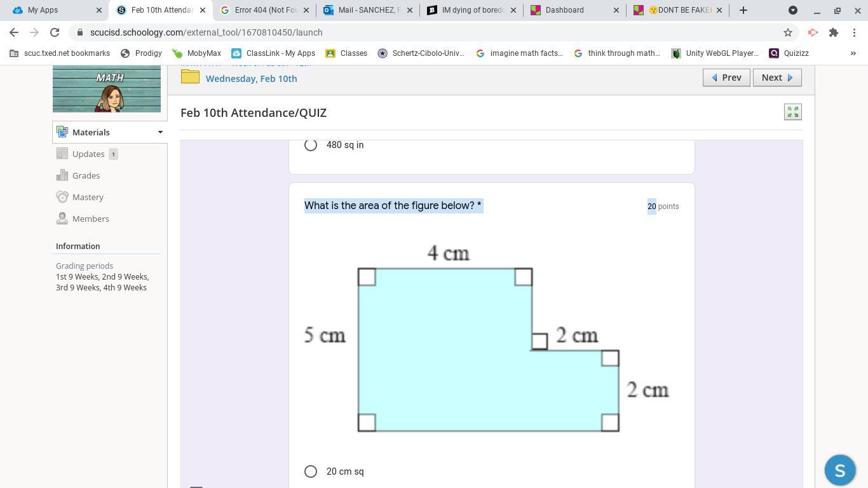The image size is (868, 488).
Task: Go back with the browser back arrow
Action: click(14, 32)
